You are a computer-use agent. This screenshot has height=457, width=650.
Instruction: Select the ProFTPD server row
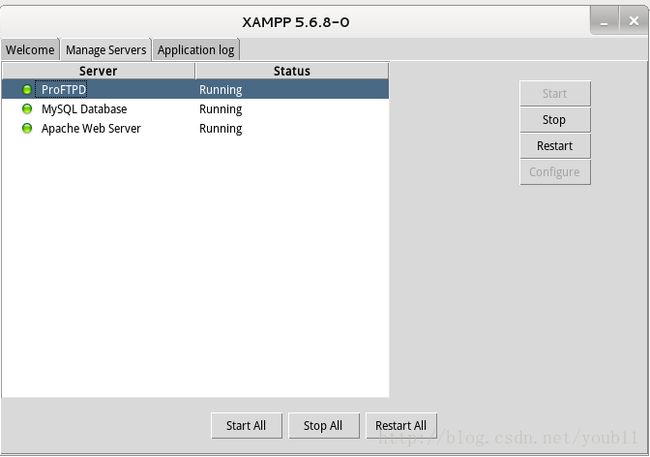pyautogui.click(x=195, y=90)
